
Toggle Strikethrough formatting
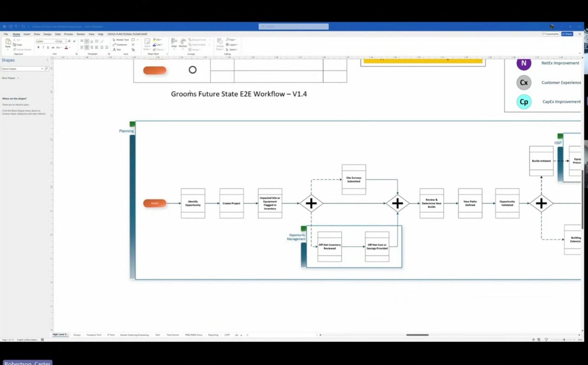[53, 47]
